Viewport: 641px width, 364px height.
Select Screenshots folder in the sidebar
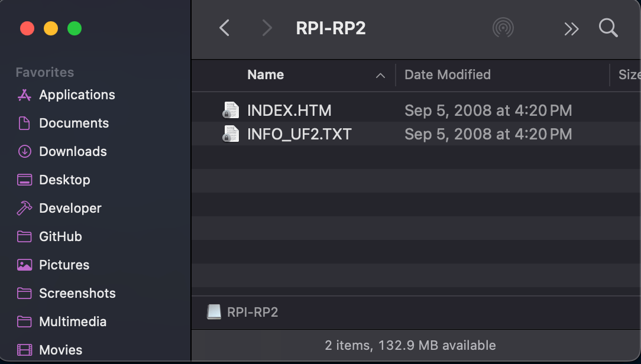77,293
